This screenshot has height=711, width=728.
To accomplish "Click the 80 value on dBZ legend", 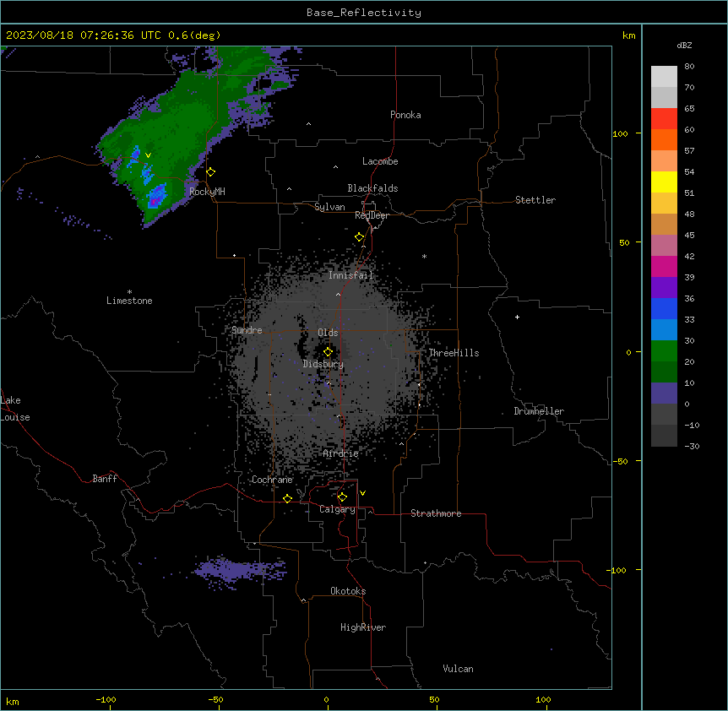I will pos(689,66).
